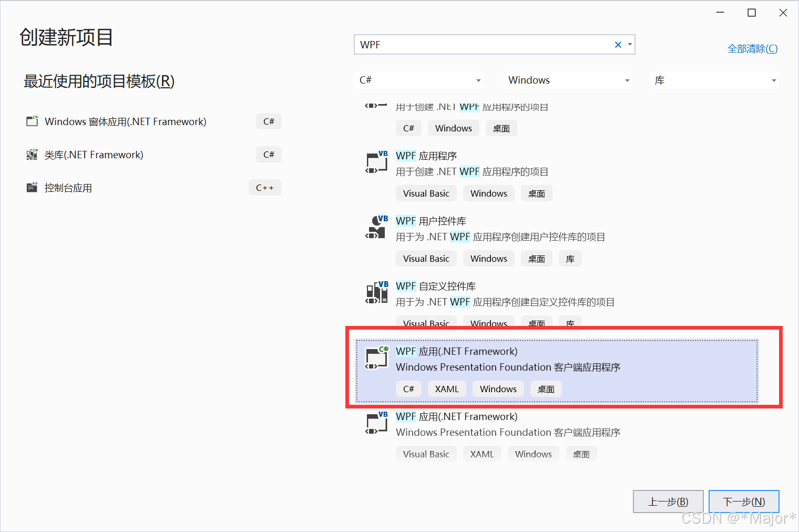Select the WPF 自定义控件库 template title
Viewport: 799px width, 532px height.
(x=436, y=286)
